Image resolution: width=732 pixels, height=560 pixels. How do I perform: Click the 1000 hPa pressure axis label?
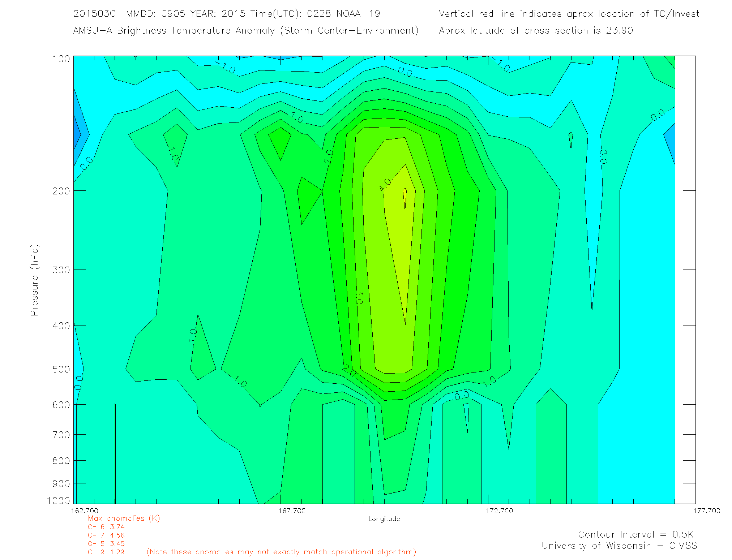58,501
